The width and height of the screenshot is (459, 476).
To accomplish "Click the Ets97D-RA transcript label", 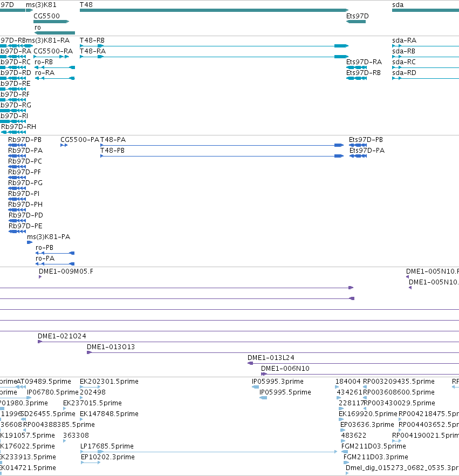I will click(x=364, y=62).
